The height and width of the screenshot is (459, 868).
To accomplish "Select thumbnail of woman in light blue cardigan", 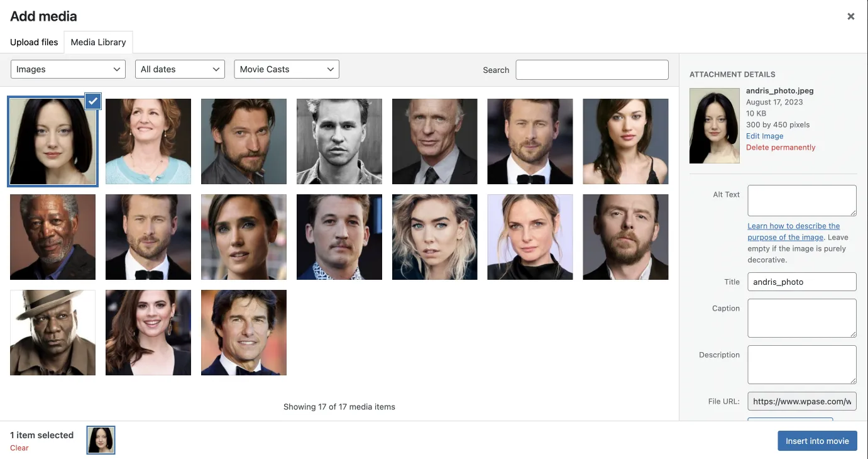I will pos(148,141).
